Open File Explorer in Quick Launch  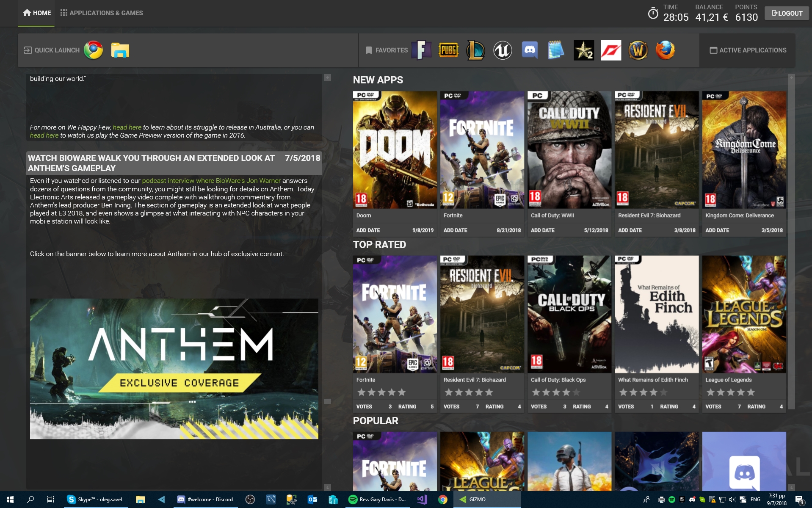[120, 50]
